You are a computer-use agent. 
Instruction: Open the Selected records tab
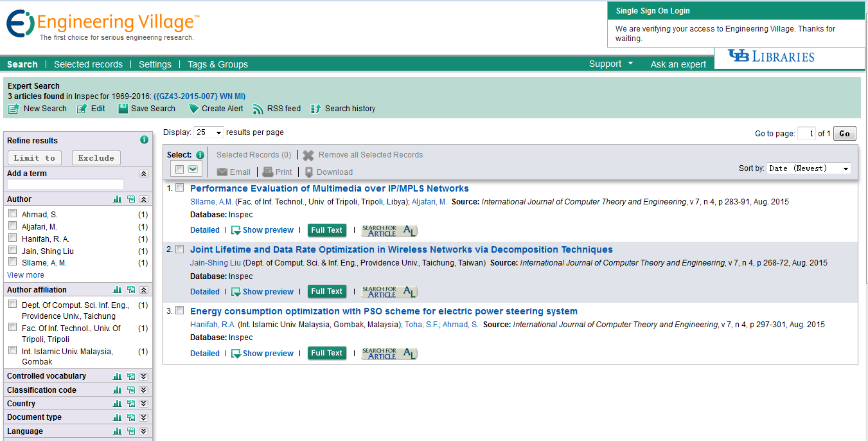click(88, 64)
